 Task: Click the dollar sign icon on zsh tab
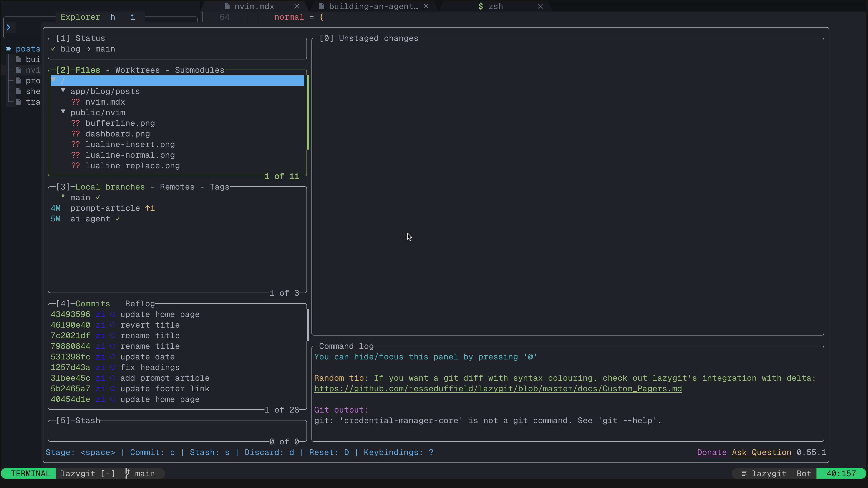pos(481,6)
